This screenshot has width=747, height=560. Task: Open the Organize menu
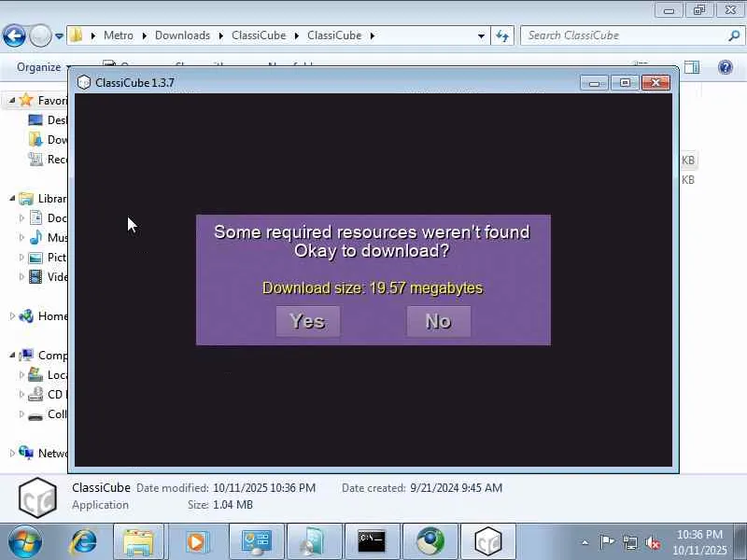(x=43, y=67)
